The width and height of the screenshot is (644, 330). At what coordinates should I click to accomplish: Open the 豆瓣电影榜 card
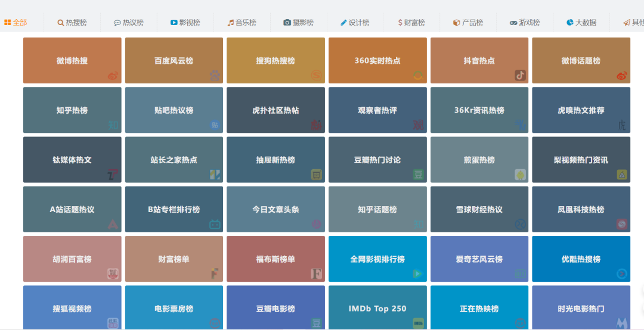point(275,308)
